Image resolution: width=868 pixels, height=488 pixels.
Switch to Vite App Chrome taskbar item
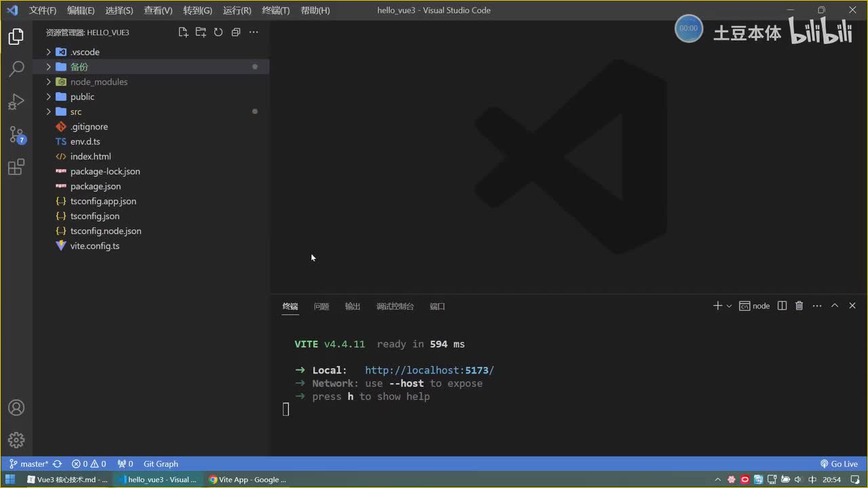click(x=248, y=480)
